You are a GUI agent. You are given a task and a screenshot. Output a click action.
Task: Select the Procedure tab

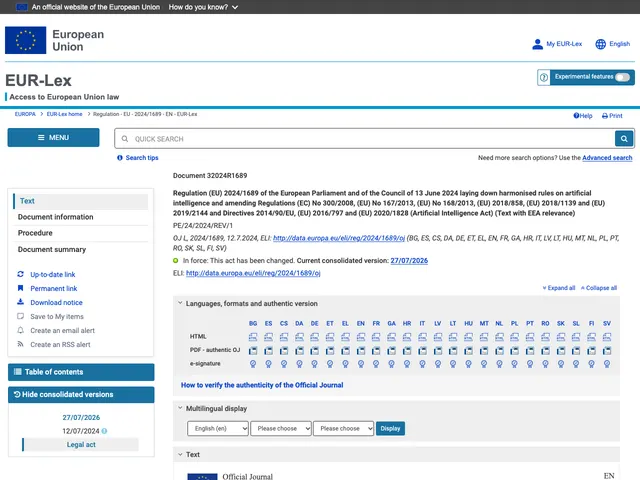35,233
